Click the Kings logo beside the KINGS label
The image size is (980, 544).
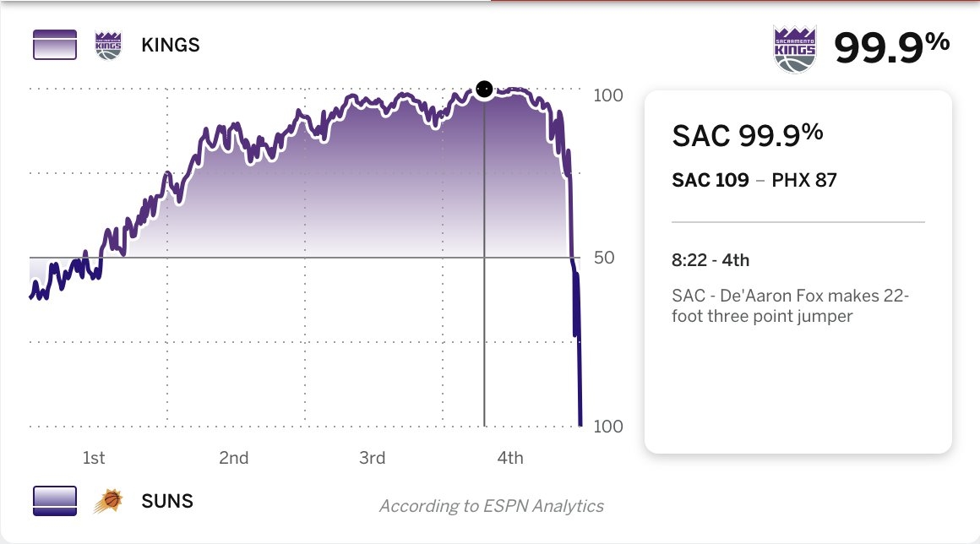(108, 45)
